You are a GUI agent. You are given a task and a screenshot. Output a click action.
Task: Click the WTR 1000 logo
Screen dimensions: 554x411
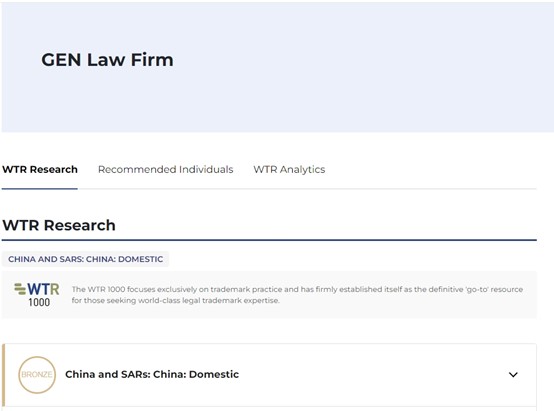(x=37, y=294)
